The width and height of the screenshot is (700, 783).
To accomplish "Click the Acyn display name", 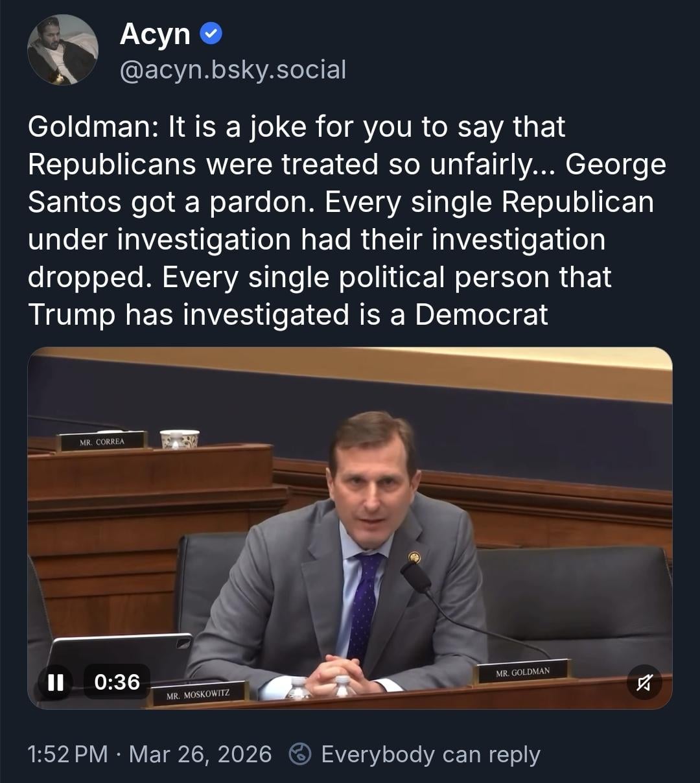I will (155, 34).
